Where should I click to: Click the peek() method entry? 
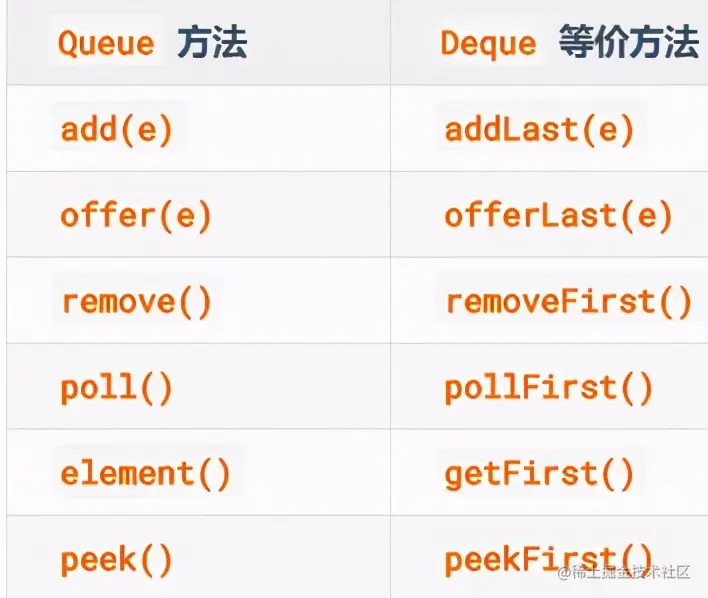116,560
